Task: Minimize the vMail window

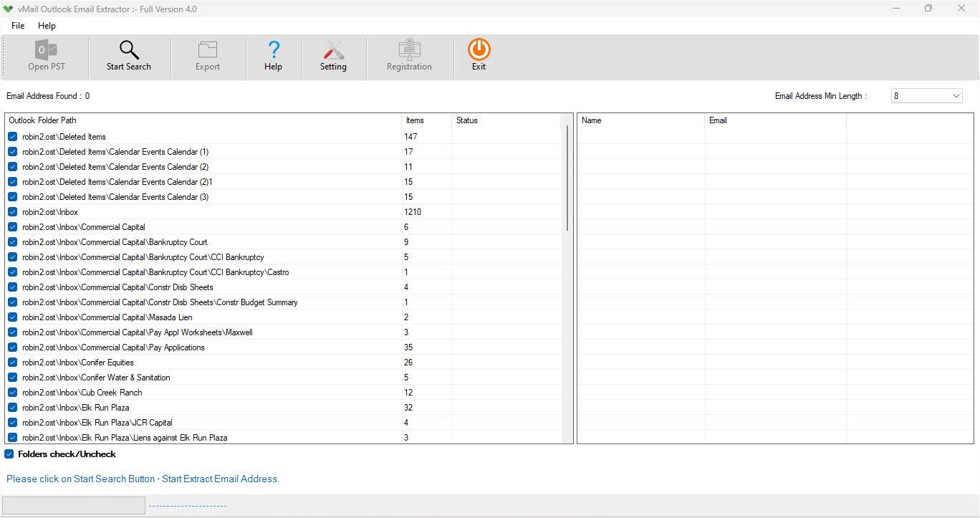Action: 896,9
